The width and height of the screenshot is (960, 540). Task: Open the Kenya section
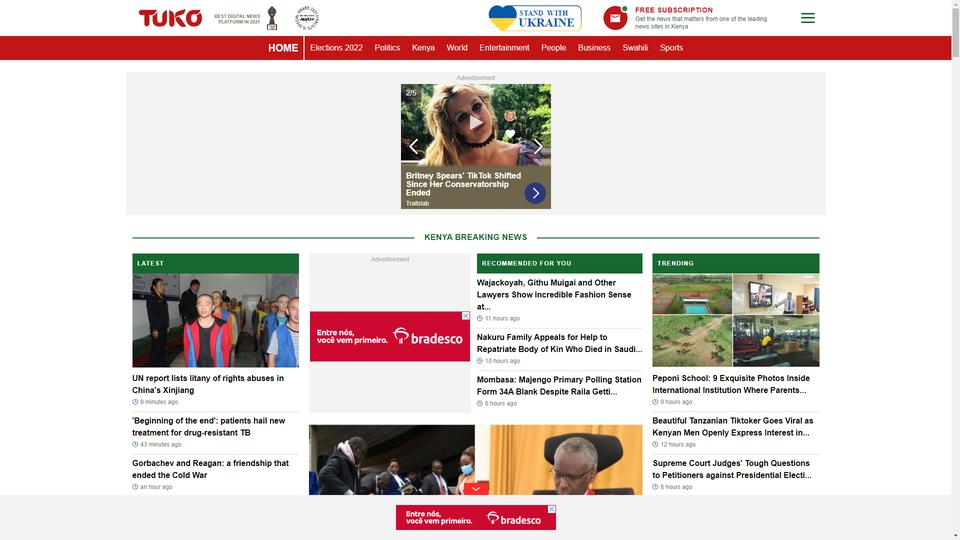[423, 48]
